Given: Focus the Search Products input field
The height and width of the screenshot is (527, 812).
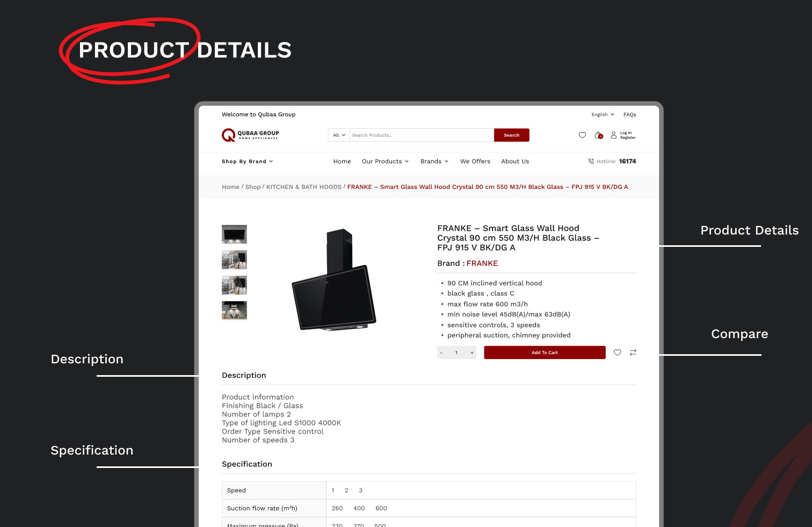Looking at the screenshot, I should [x=422, y=135].
